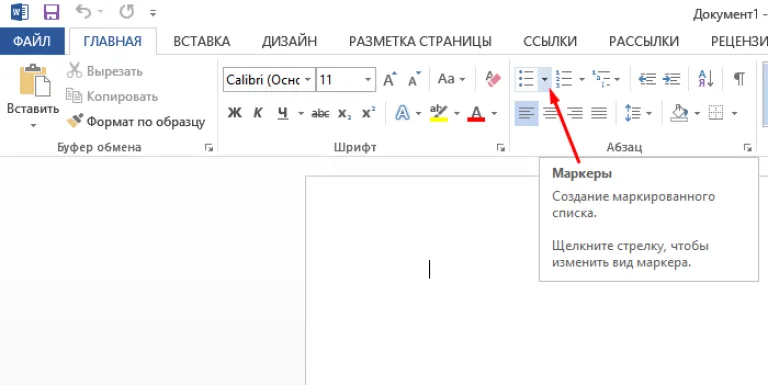The height and width of the screenshot is (385, 768).
Task: Open the РАЗМЕТКА СТРАНИЦЫ tab
Action: point(420,42)
